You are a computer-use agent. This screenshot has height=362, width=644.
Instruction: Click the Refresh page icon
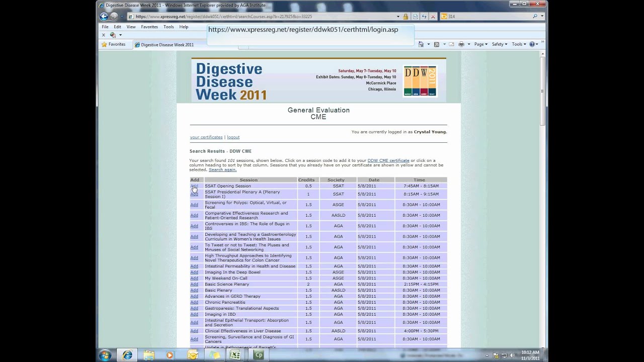pos(424,17)
